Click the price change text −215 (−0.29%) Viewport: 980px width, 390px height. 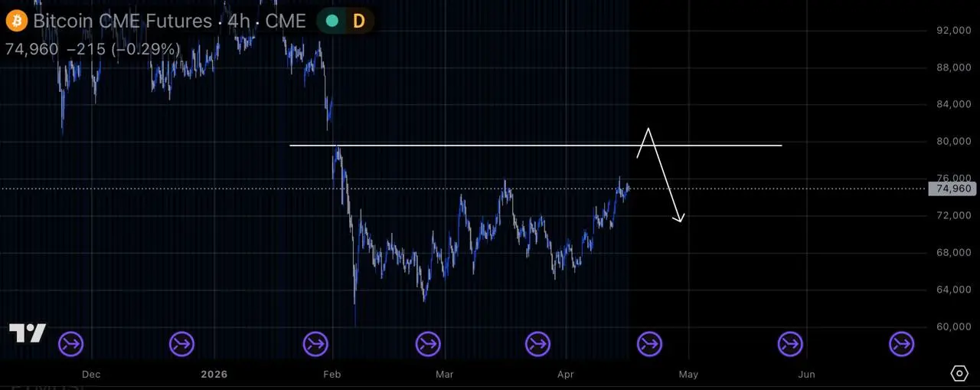123,49
